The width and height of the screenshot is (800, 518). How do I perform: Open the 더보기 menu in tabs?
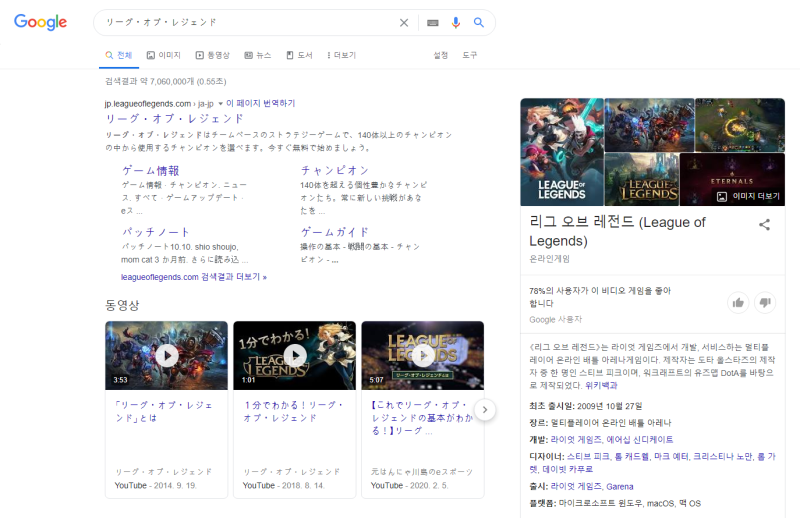coord(341,55)
